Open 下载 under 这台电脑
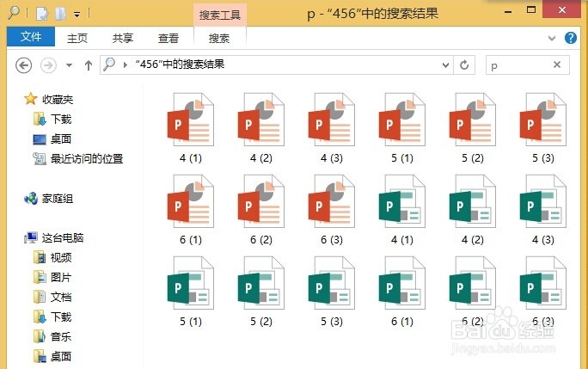 [52, 317]
